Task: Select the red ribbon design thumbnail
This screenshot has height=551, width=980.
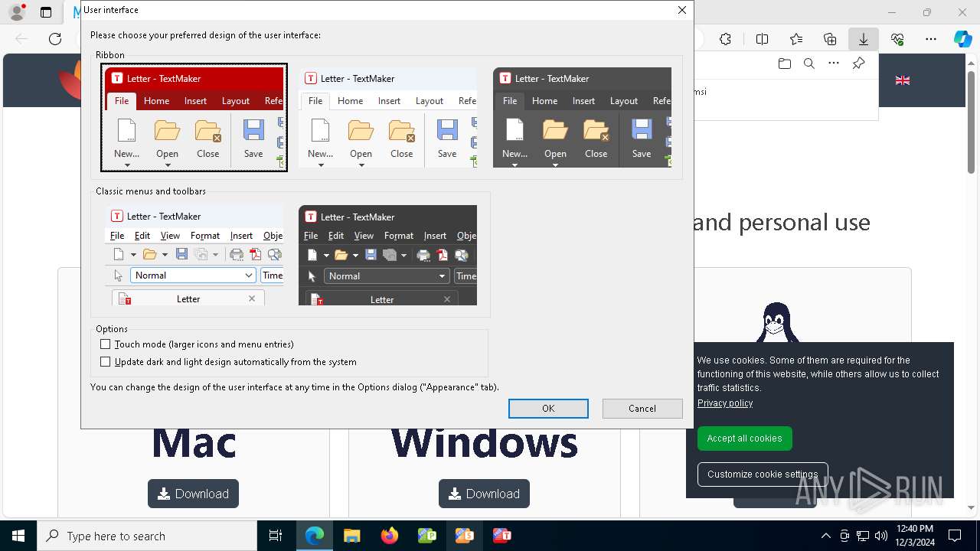Action: pos(194,117)
